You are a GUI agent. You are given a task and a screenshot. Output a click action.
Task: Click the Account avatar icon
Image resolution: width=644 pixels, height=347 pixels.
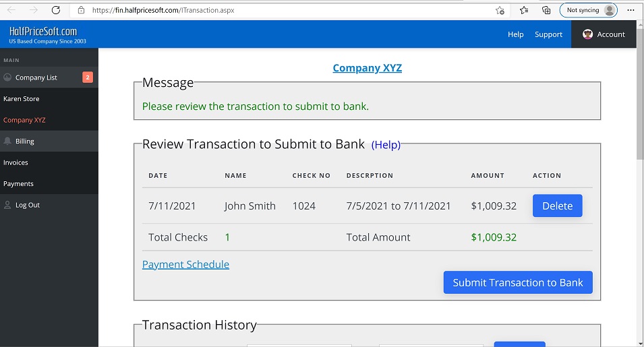click(x=587, y=34)
